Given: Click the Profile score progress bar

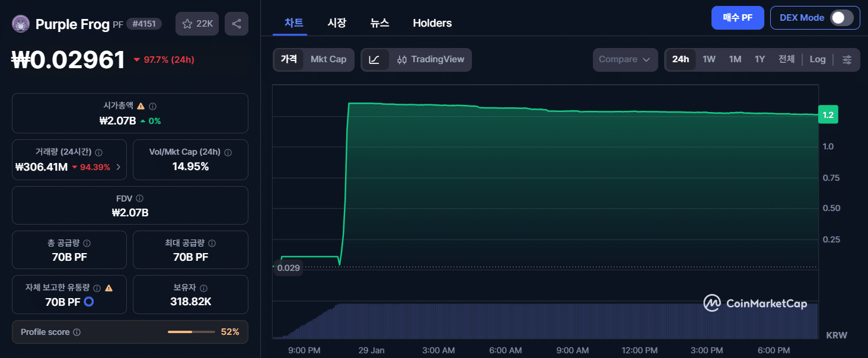Looking at the screenshot, I should (192, 333).
